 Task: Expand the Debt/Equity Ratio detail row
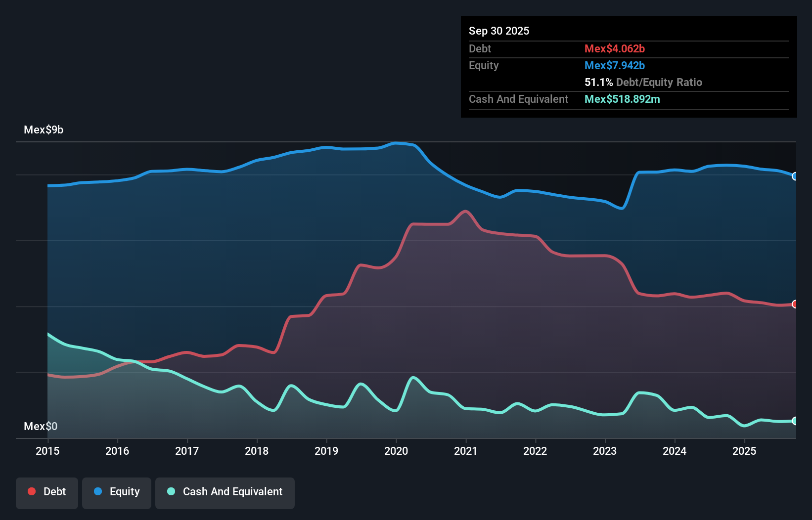tap(643, 82)
